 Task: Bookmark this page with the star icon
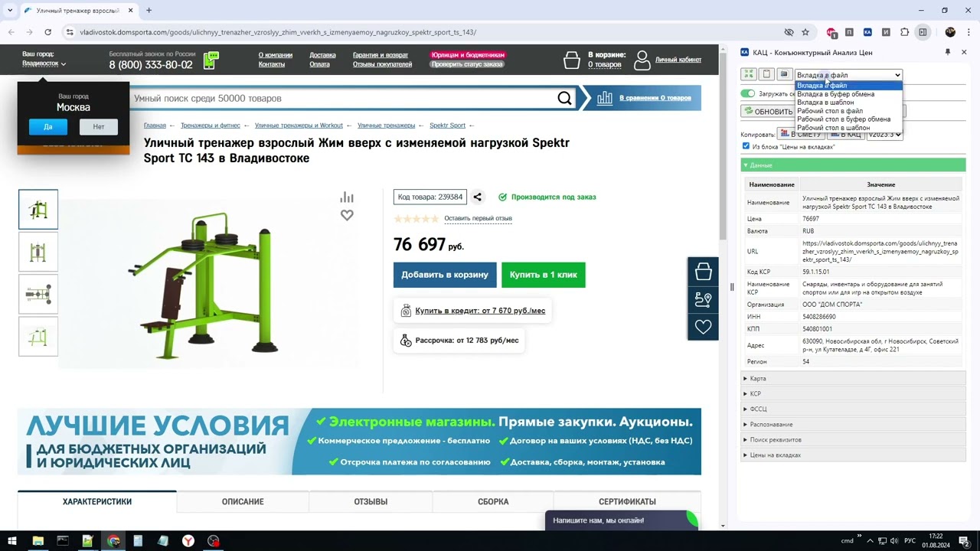point(805,32)
